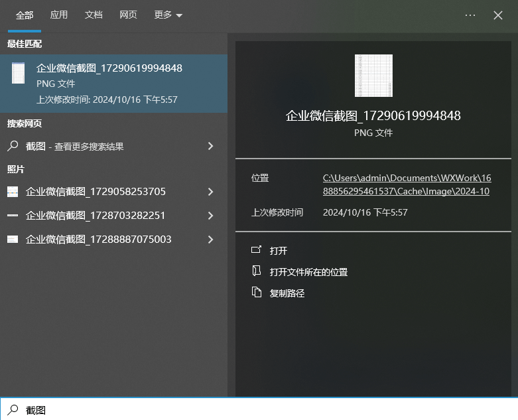This screenshot has width=518, height=420.
Task: Click the preview pane file name title
Action: [373, 115]
